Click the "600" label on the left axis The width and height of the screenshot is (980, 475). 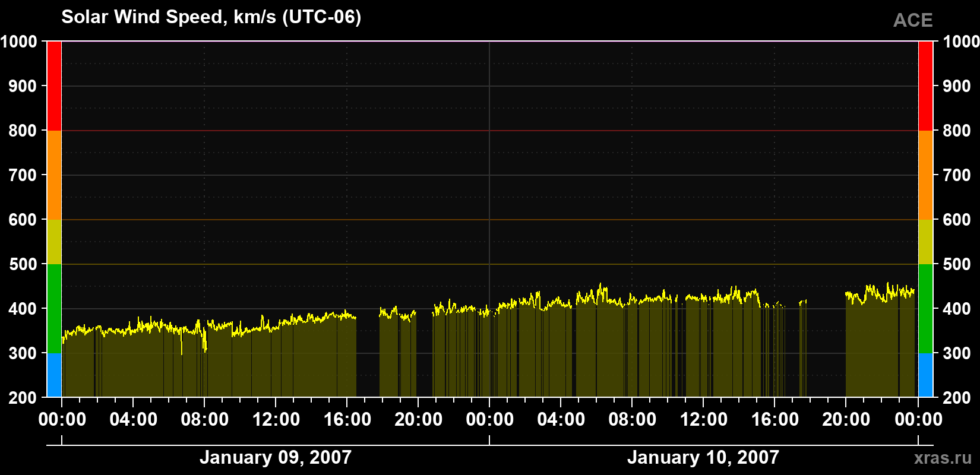(23, 220)
